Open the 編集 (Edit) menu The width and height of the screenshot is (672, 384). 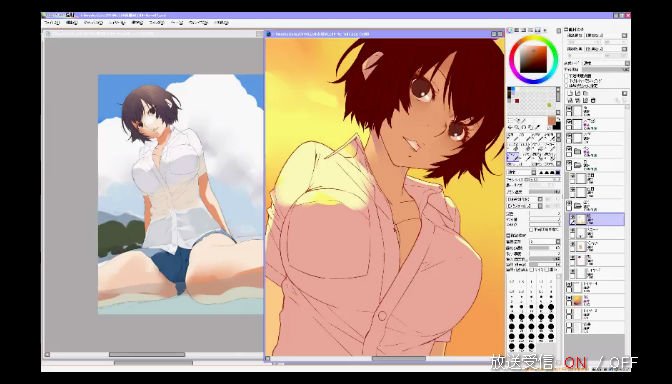point(72,22)
